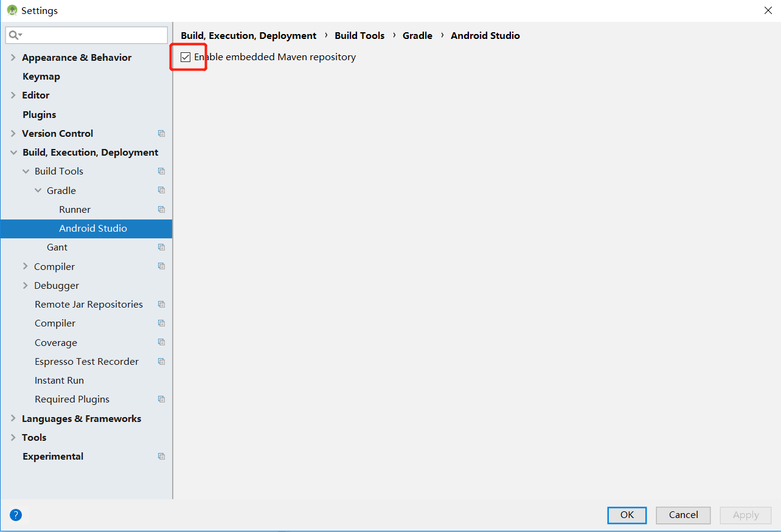Click the magnifier icon in the search box
Image resolution: width=781 pixels, height=532 pixels.
point(13,35)
